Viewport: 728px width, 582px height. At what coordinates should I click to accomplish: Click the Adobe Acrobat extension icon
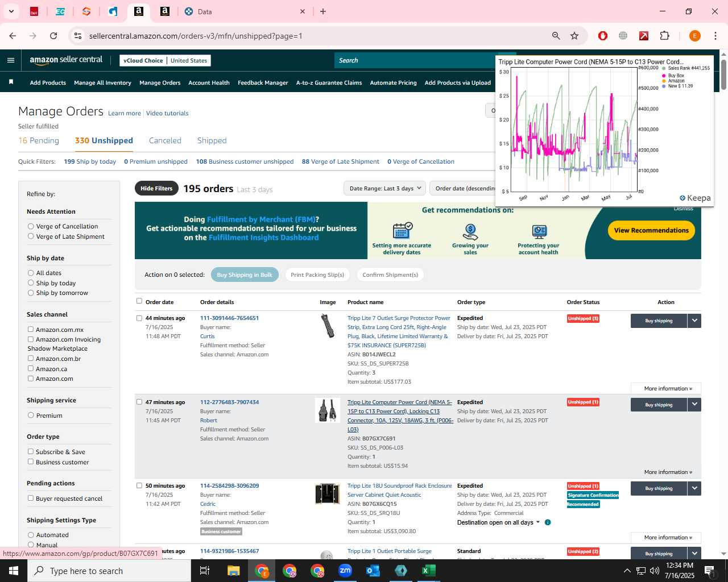(644, 36)
